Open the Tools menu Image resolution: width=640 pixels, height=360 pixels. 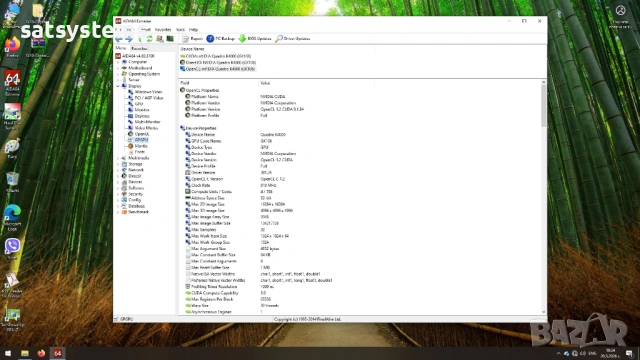coord(180,30)
